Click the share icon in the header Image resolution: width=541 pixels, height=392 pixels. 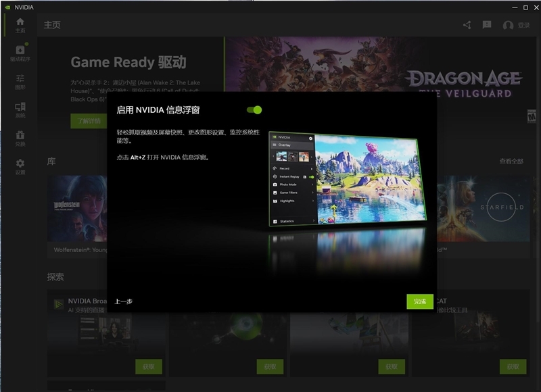(x=466, y=24)
